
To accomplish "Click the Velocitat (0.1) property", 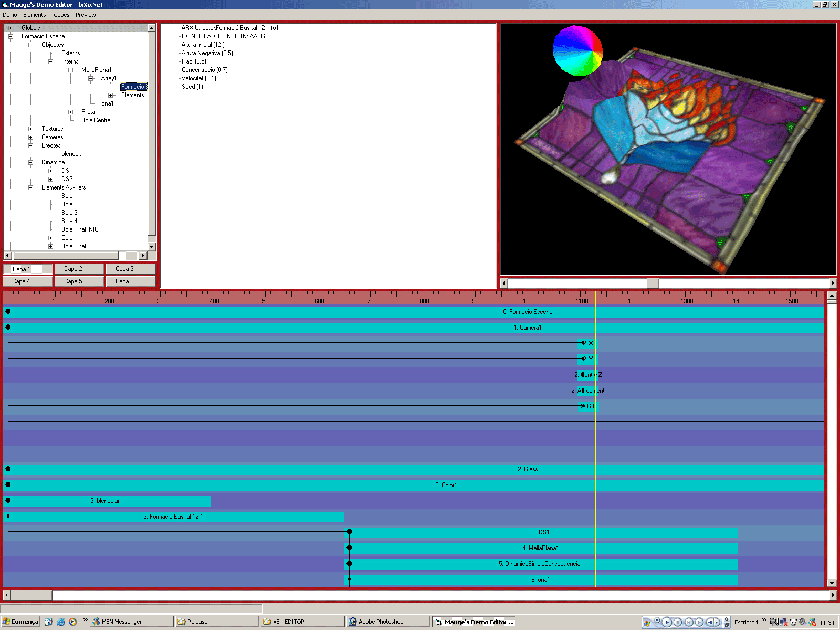I will [198, 78].
